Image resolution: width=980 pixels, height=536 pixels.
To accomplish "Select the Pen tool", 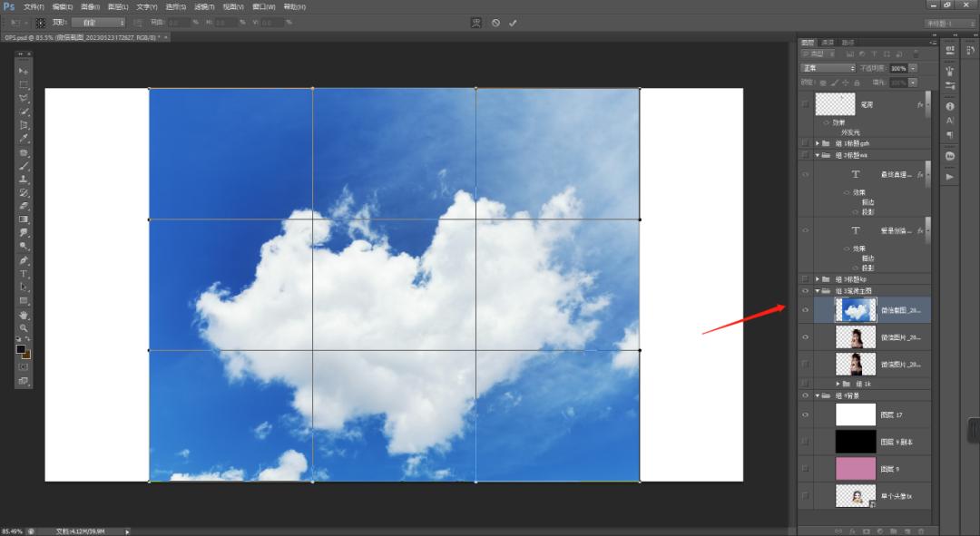I will tap(24, 260).
